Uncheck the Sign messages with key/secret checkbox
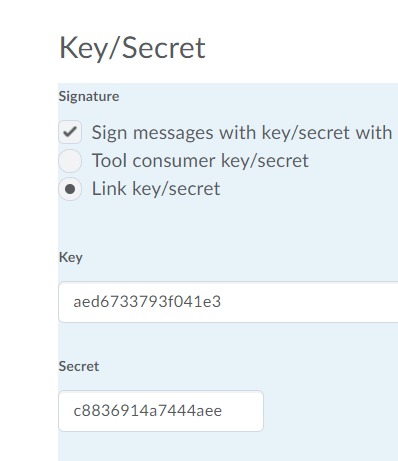The height and width of the screenshot is (461, 398). 70,132
